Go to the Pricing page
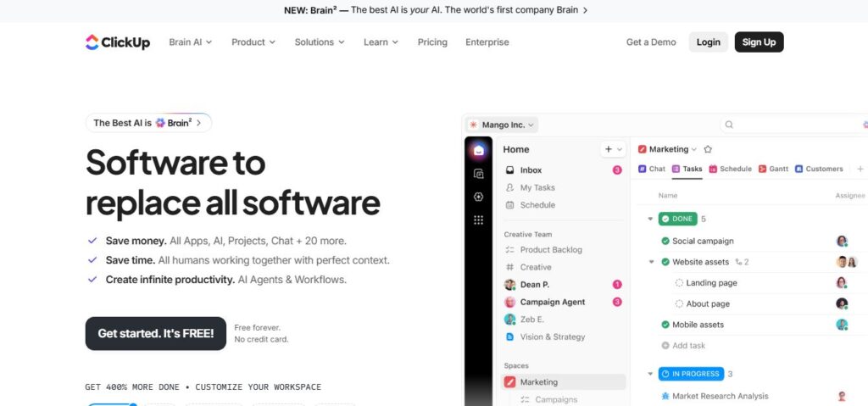 [x=432, y=42]
